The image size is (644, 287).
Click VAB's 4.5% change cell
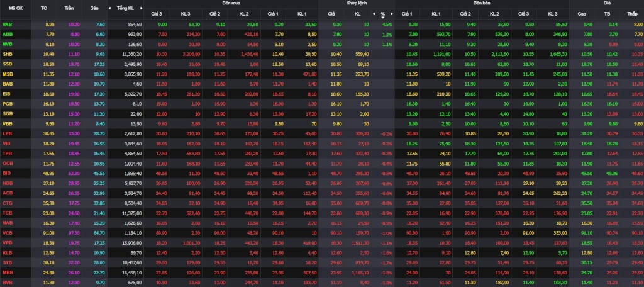point(388,25)
